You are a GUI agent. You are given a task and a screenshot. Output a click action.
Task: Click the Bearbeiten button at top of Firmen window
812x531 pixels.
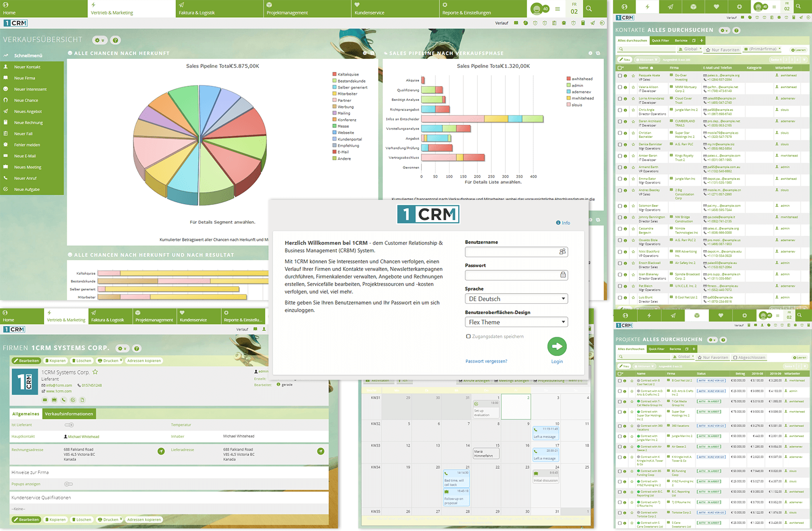(26, 361)
